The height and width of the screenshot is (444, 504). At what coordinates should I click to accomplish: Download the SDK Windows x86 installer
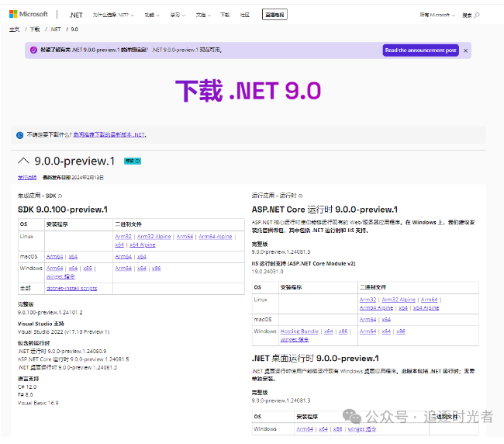pos(88,269)
